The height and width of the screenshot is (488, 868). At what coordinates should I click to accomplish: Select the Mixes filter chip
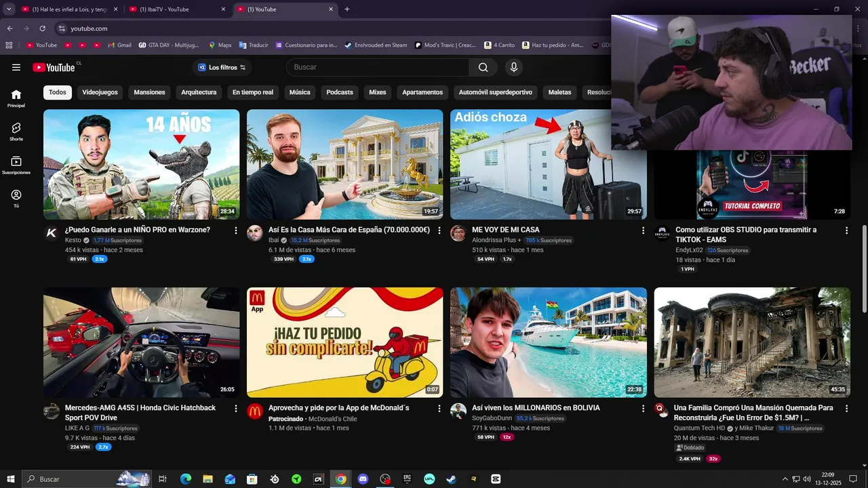coord(377,92)
